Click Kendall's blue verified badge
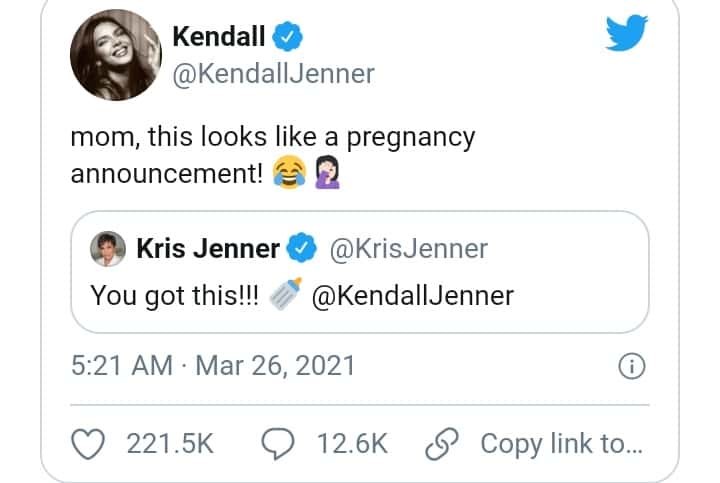This screenshot has width=720, height=483. [x=287, y=36]
